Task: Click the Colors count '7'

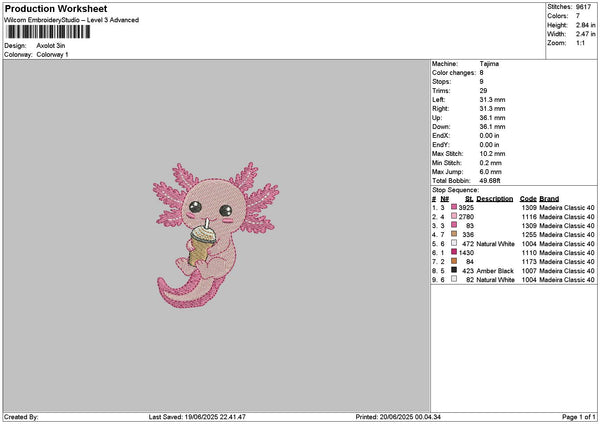Action: (578, 16)
